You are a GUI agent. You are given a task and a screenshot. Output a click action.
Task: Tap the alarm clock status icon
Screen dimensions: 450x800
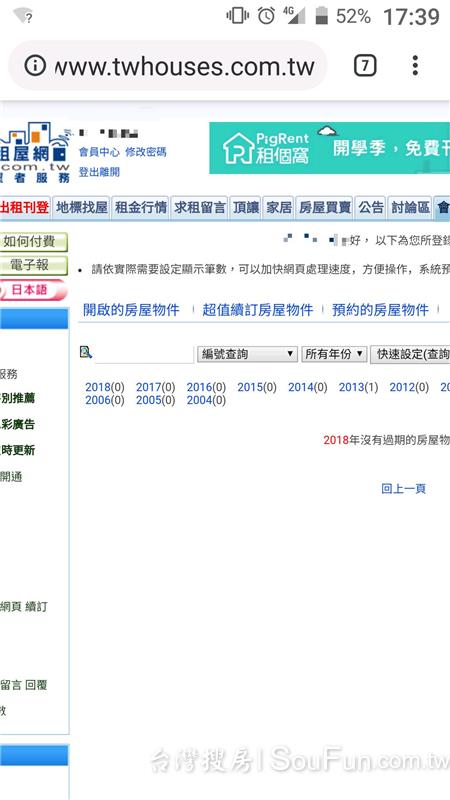[266, 16]
